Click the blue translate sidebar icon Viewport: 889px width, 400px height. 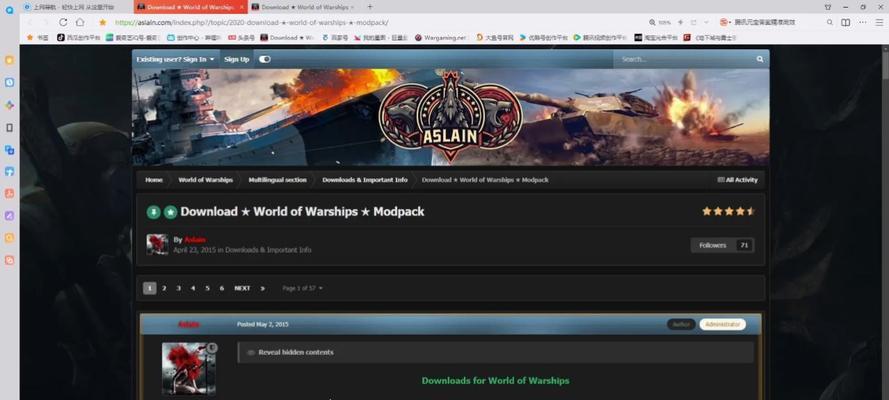coord(9,150)
